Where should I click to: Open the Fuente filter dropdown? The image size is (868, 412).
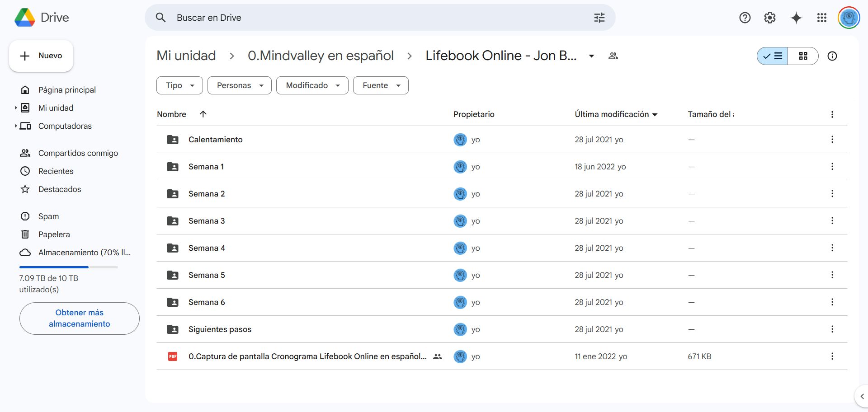coord(381,85)
